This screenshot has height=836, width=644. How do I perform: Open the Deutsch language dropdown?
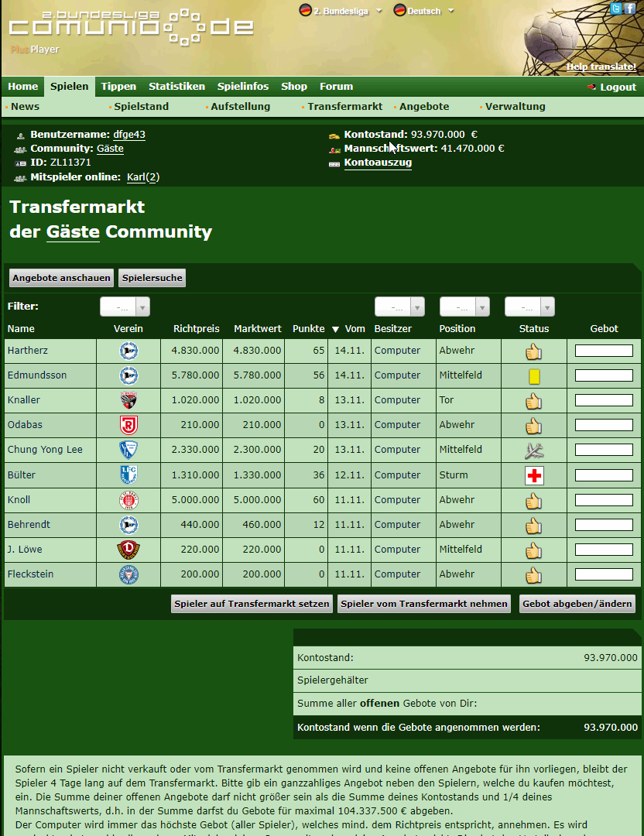[x=424, y=11]
